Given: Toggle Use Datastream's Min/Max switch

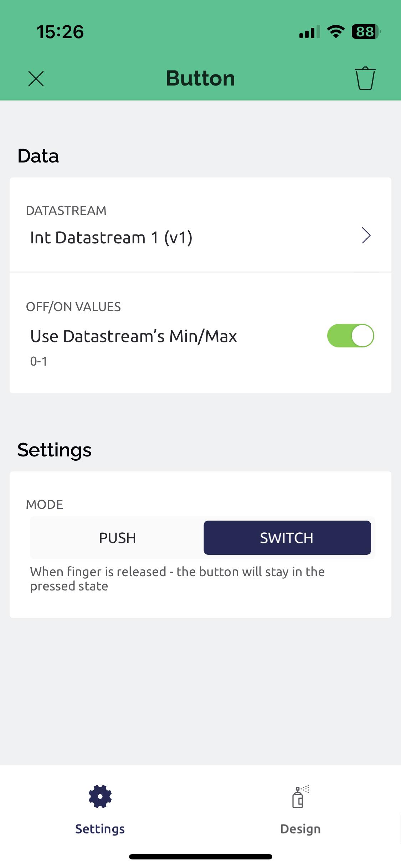Looking at the screenshot, I should click(350, 336).
